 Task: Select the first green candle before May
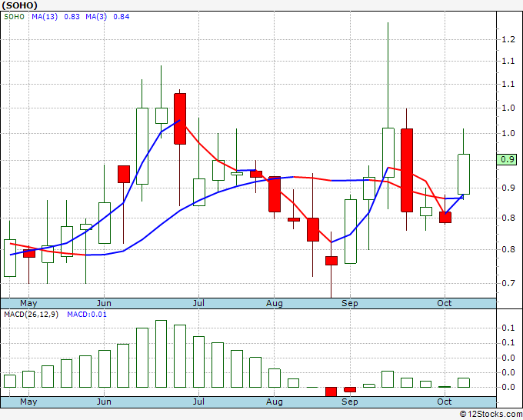point(10,258)
